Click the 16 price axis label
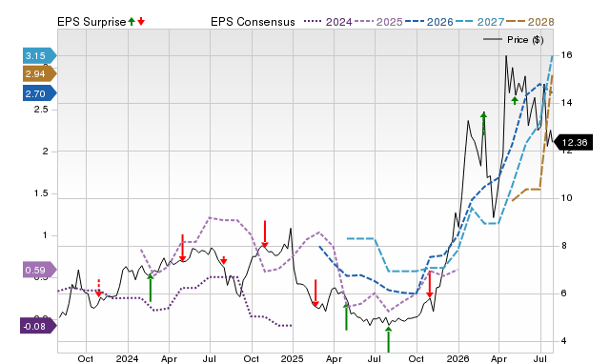Image resolution: width=610 pixels, height=364 pixels. (x=566, y=55)
